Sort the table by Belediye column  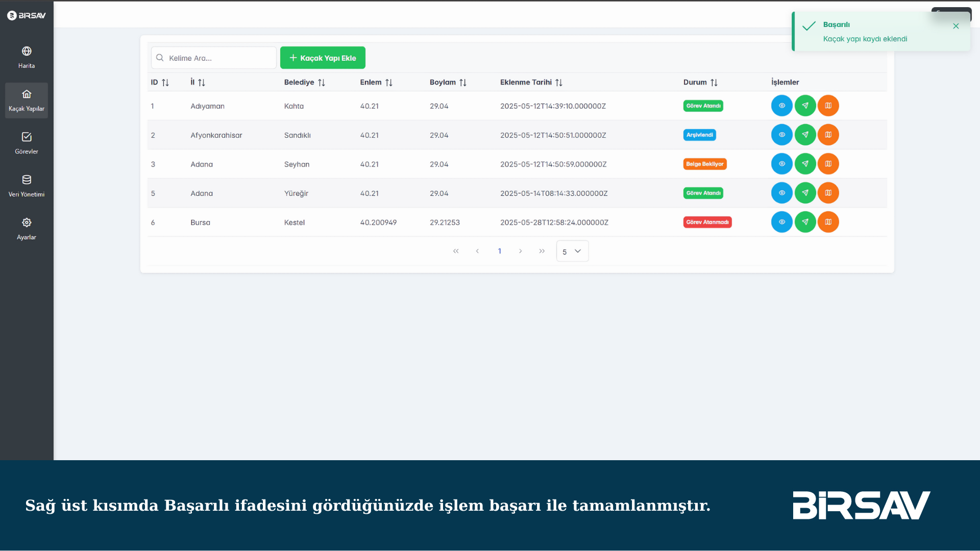[305, 82]
